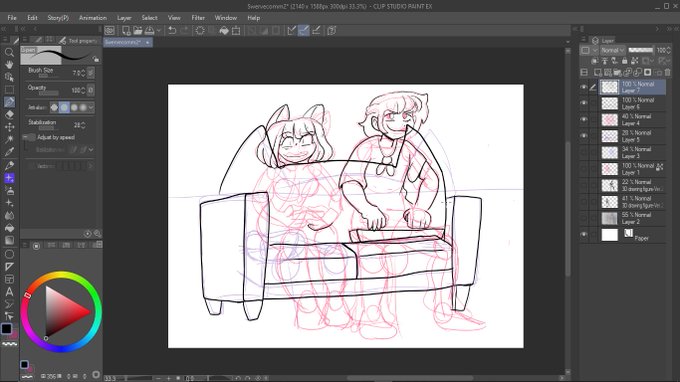Click Open file folder icon
680x382 pixels.
138,30
